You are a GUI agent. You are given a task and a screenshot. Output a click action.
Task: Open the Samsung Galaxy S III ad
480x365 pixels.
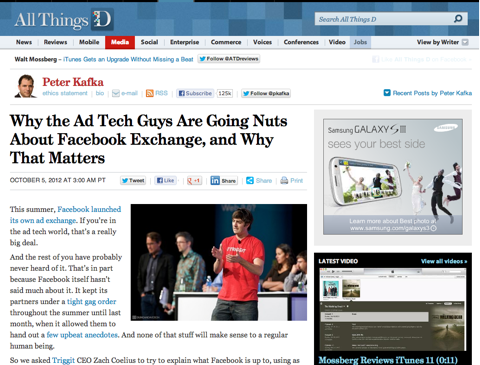coord(393,177)
